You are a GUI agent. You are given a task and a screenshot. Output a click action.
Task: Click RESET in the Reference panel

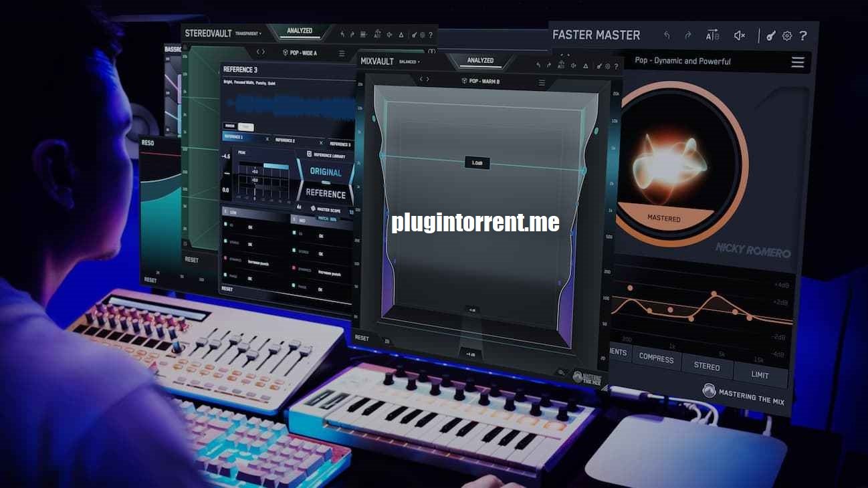coord(227,289)
